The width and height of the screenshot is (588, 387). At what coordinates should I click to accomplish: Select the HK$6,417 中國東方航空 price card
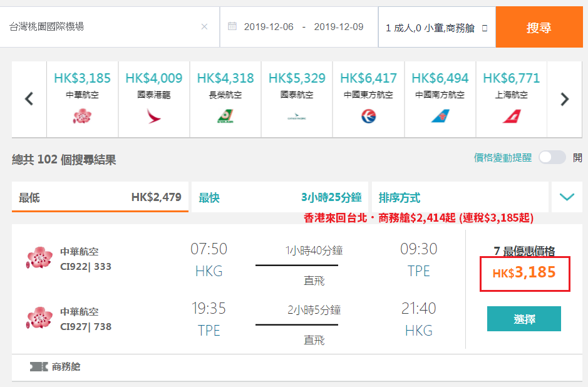(369, 99)
